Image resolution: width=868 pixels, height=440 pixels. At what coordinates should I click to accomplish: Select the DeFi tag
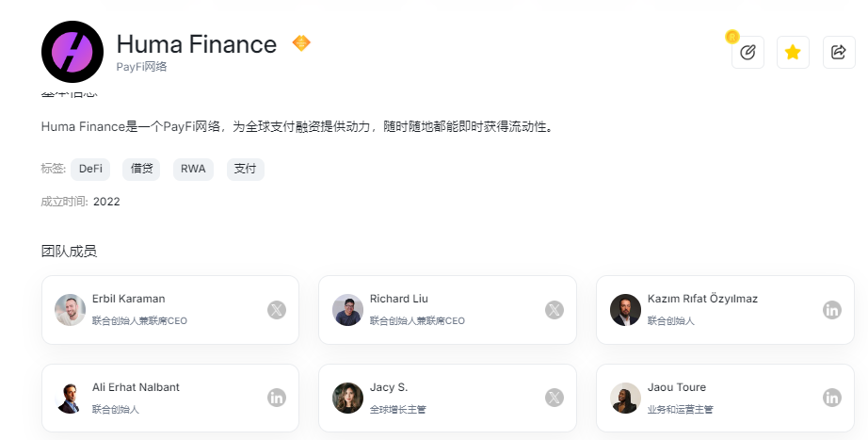tap(90, 170)
